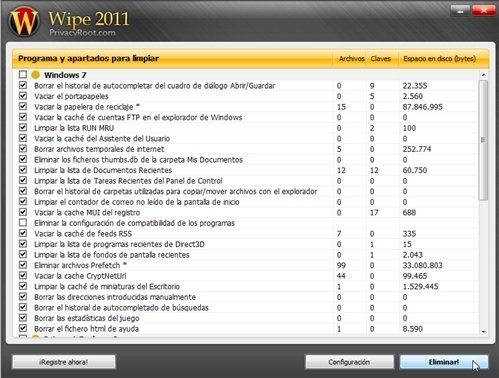Screen dimensions: 499x378
Task: Select row 'Borrar el historial de autocompletado de búsquedas'
Action: click(x=247, y=307)
